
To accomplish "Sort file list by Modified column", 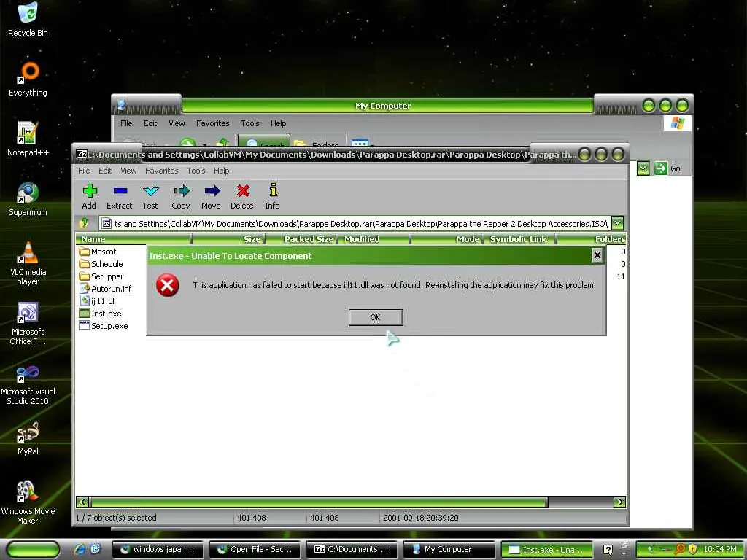I will coord(374,239).
